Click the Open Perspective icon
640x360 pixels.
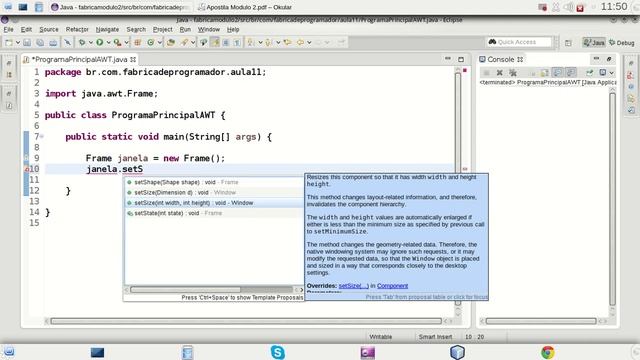point(568,42)
